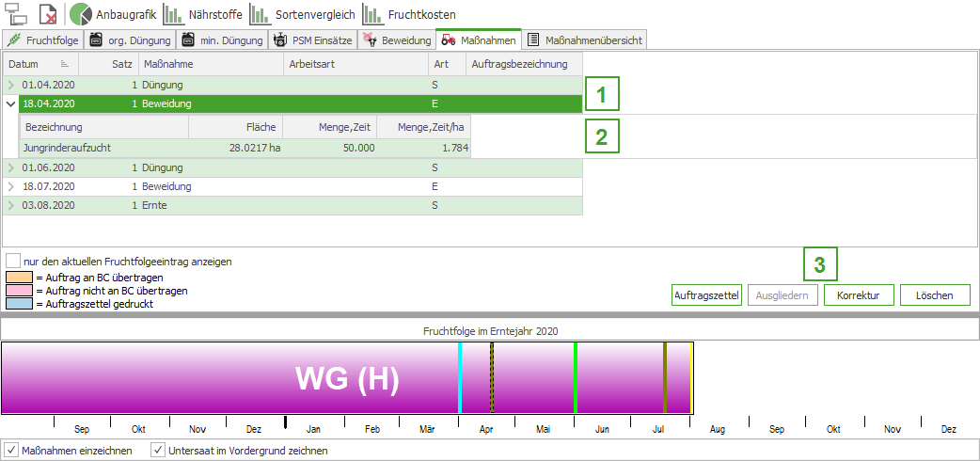Click the bright green marker in crop timeline
This screenshot has height=461, width=980.
coord(575,378)
